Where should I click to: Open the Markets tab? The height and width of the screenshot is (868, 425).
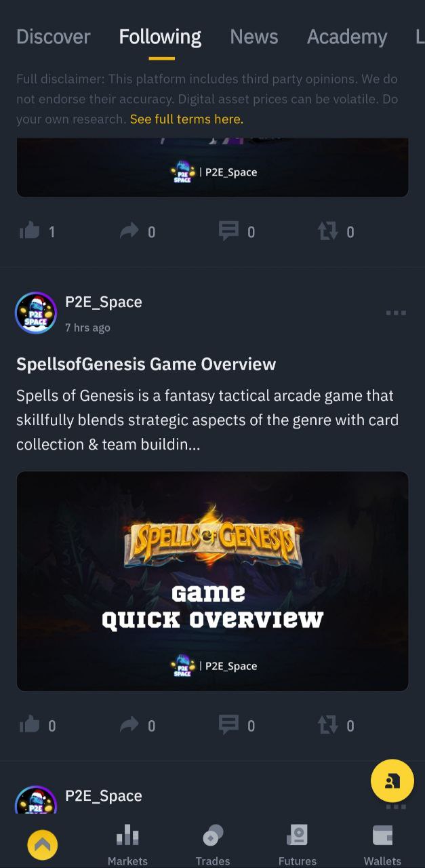click(127, 845)
